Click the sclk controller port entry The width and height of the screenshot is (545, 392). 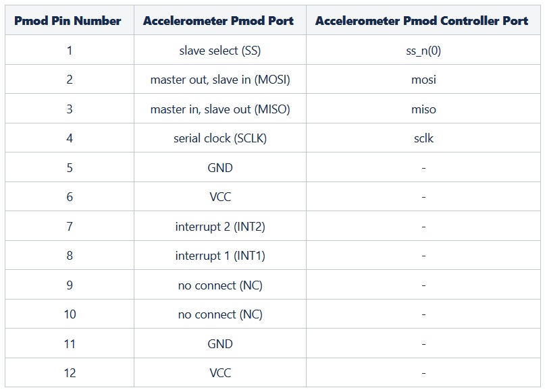tap(423, 138)
